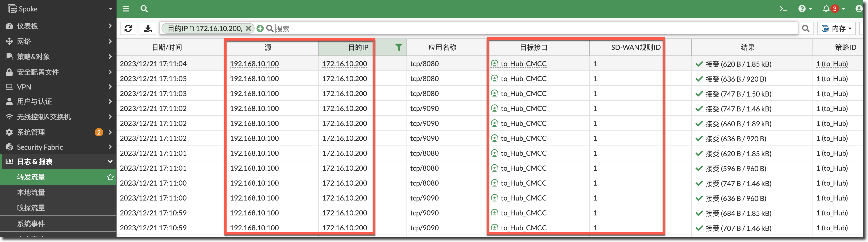
Task: Open the help question mark dropdown
Action: [805, 9]
